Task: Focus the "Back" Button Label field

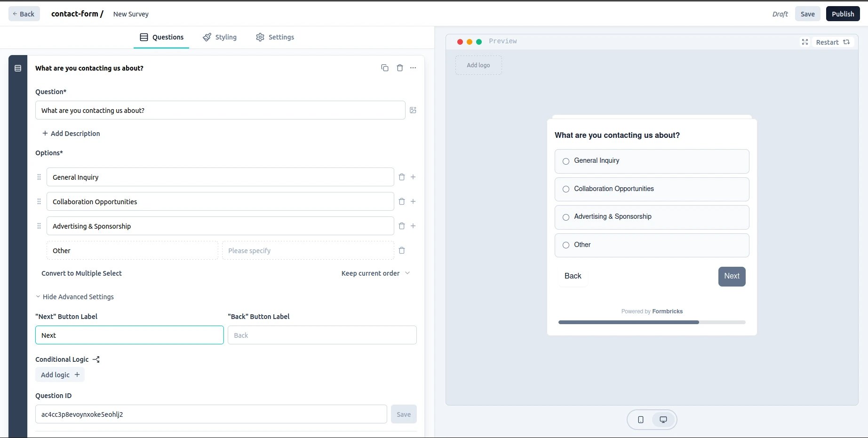Action: click(322, 335)
